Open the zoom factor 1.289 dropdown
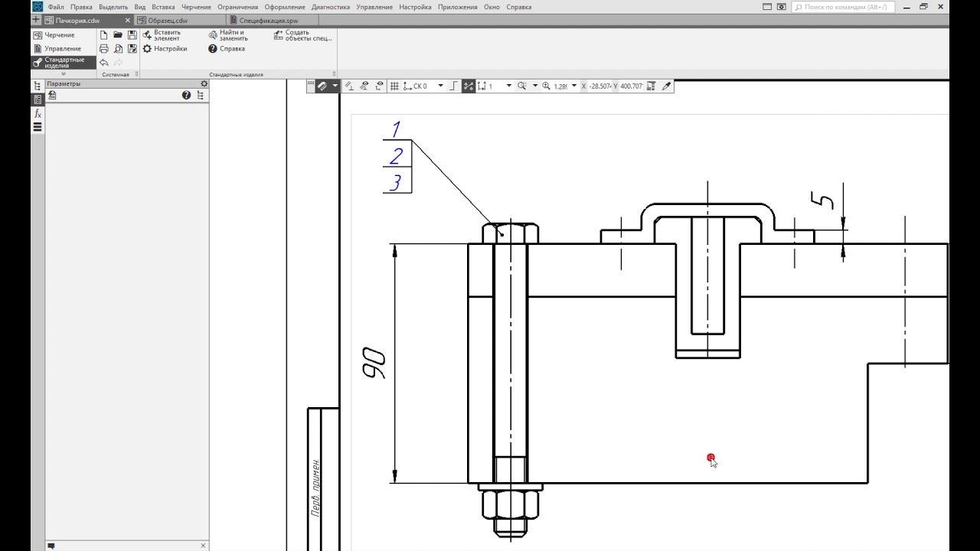 574,86
